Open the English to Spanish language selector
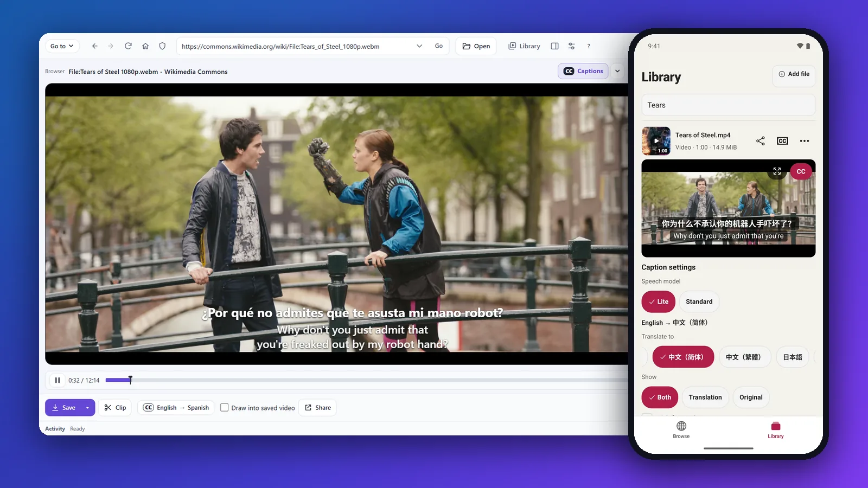Screen dimensions: 868x488 click(176, 408)
